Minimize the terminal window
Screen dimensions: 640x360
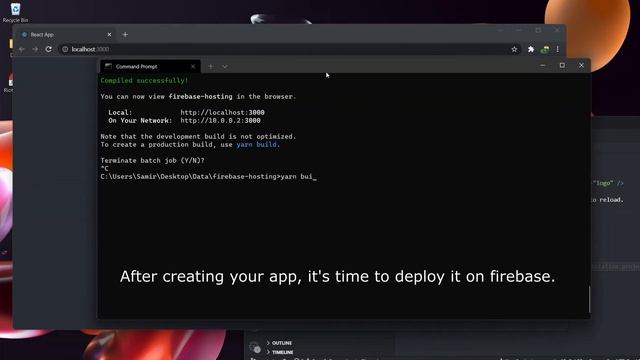point(542,65)
